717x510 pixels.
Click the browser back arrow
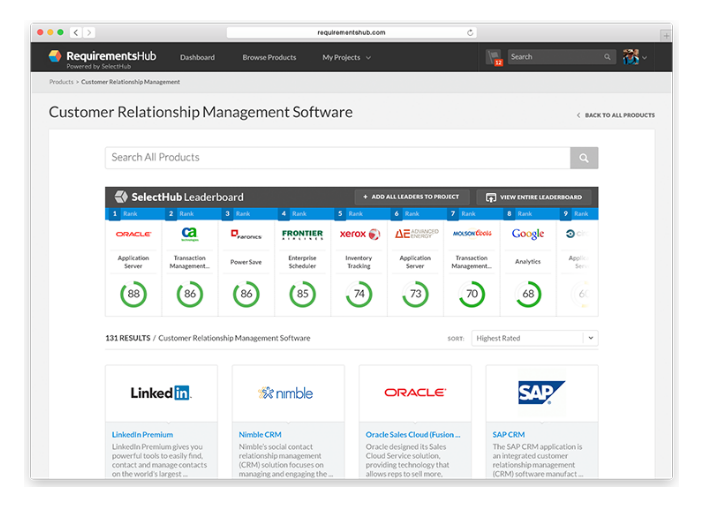pyautogui.click(x=76, y=32)
